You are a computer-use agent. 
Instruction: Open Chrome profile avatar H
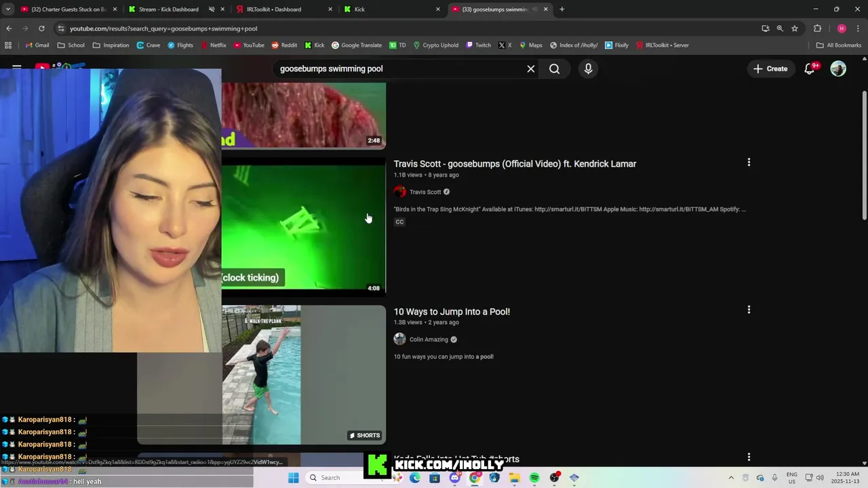(x=842, y=28)
